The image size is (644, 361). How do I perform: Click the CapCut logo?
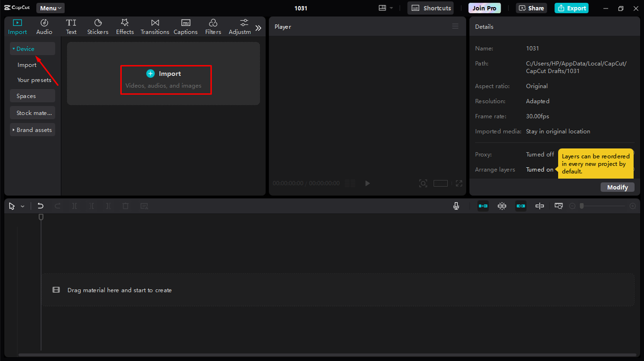pos(17,8)
